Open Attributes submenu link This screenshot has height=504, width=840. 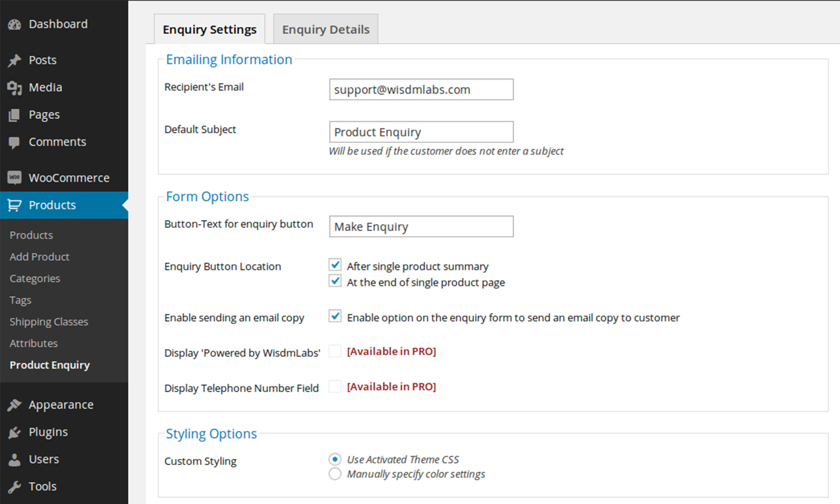(33, 343)
